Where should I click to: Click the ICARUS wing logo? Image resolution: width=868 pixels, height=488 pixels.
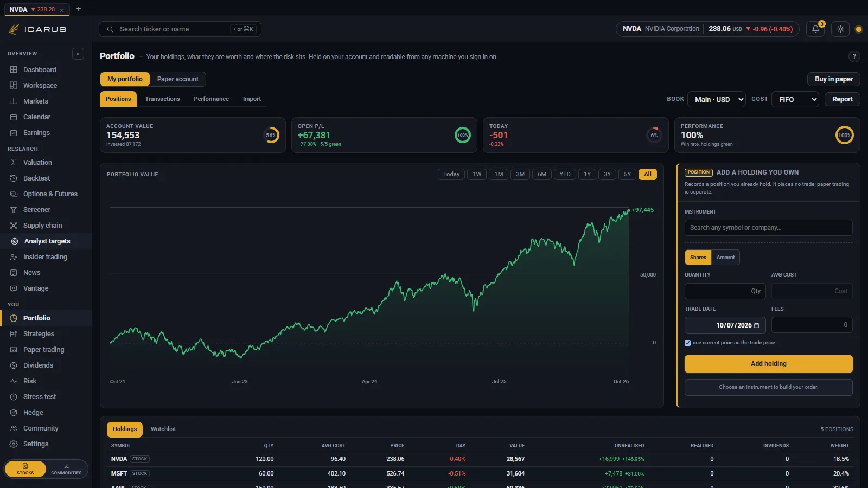click(14, 29)
